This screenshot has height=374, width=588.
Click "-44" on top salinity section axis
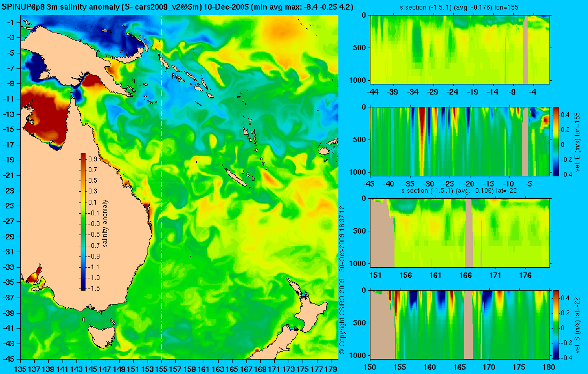pyautogui.click(x=373, y=92)
